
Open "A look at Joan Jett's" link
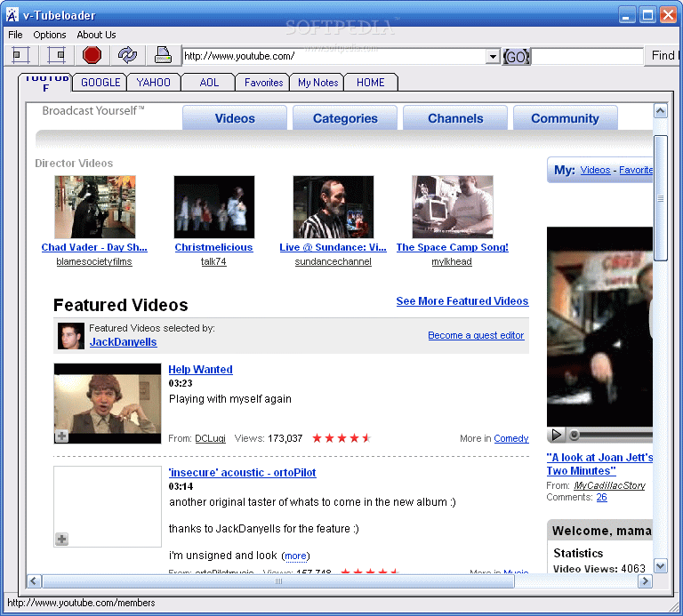(599, 464)
